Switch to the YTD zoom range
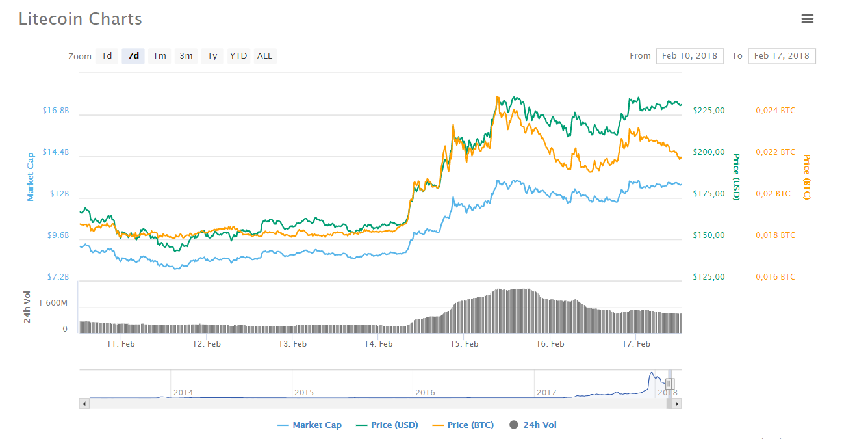 (x=238, y=56)
